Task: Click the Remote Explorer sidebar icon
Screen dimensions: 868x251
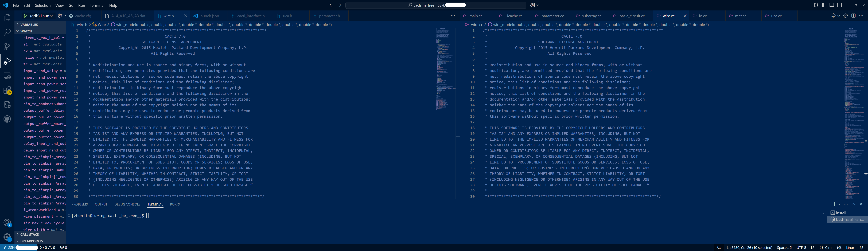Action: [7, 76]
